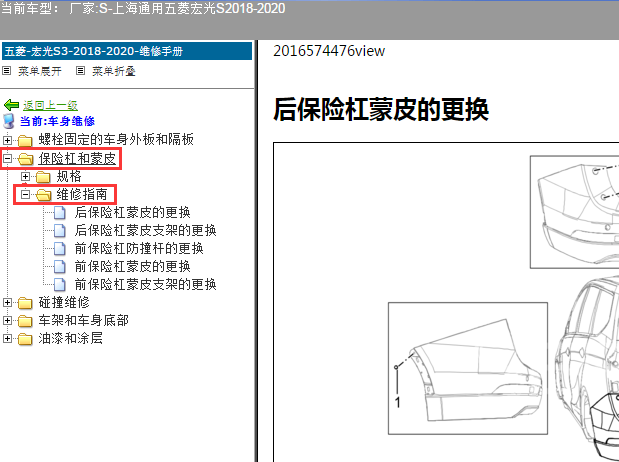The image size is (619, 462).
Task: Select the 碰撞维修 tree item
Action: point(64,302)
